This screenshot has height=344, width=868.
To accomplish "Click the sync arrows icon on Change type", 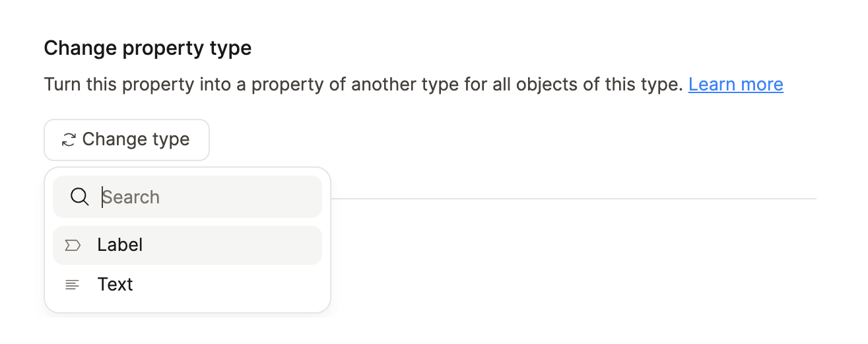I will [x=69, y=140].
